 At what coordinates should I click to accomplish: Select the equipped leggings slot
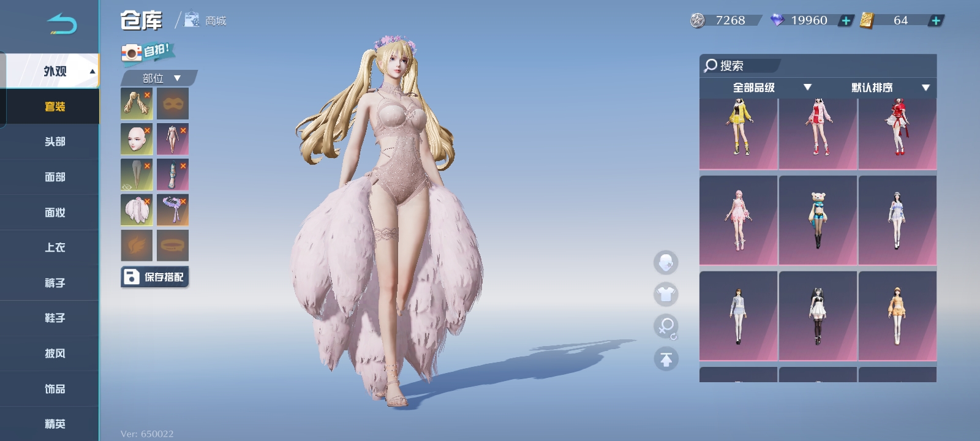tap(137, 174)
